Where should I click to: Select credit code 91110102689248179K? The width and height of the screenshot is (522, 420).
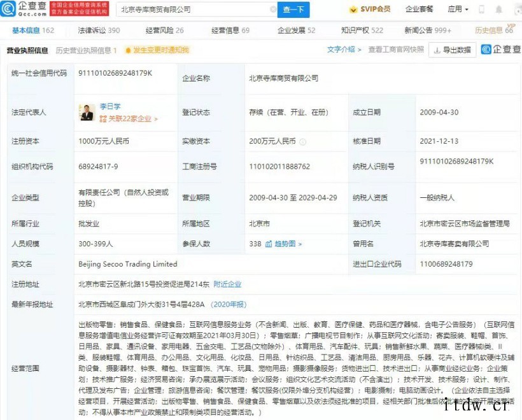click(115, 73)
